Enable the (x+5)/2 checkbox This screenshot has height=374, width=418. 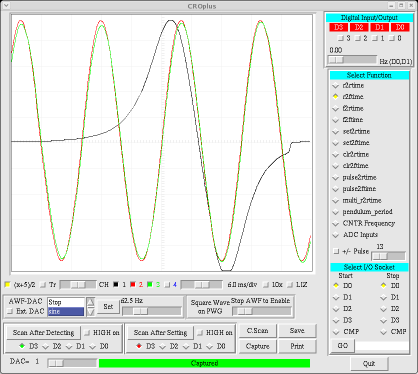click(x=7, y=285)
